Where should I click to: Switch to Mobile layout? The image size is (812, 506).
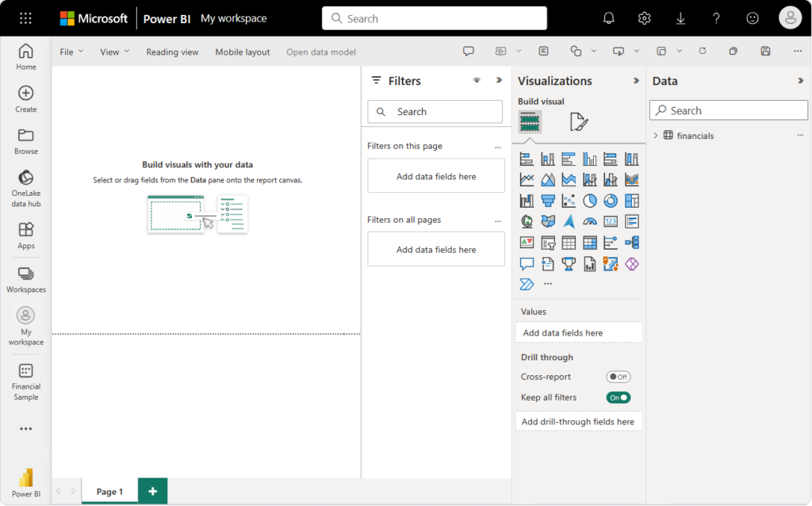[243, 52]
